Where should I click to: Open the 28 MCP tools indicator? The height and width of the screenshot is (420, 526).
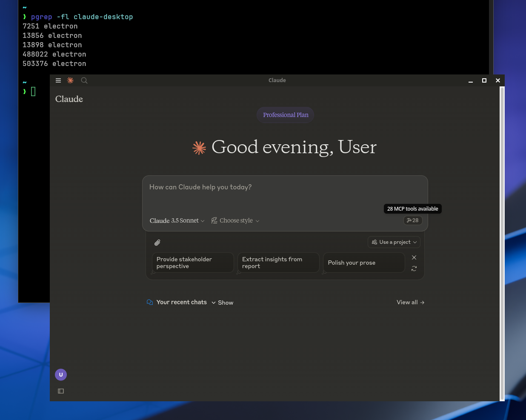(412, 220)
